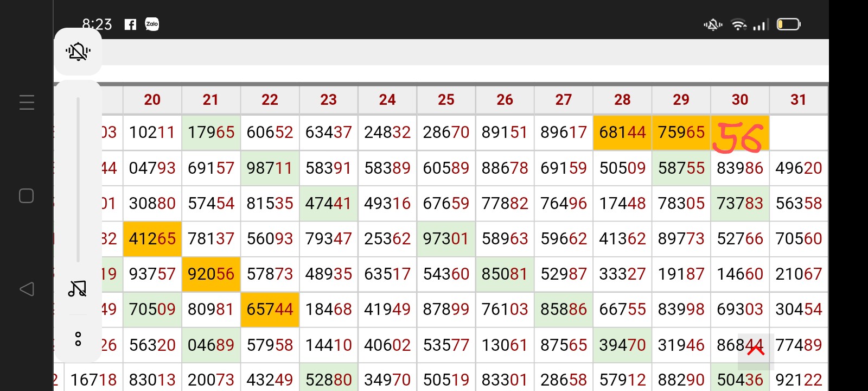Tap cell 24832

pos(387,133)
